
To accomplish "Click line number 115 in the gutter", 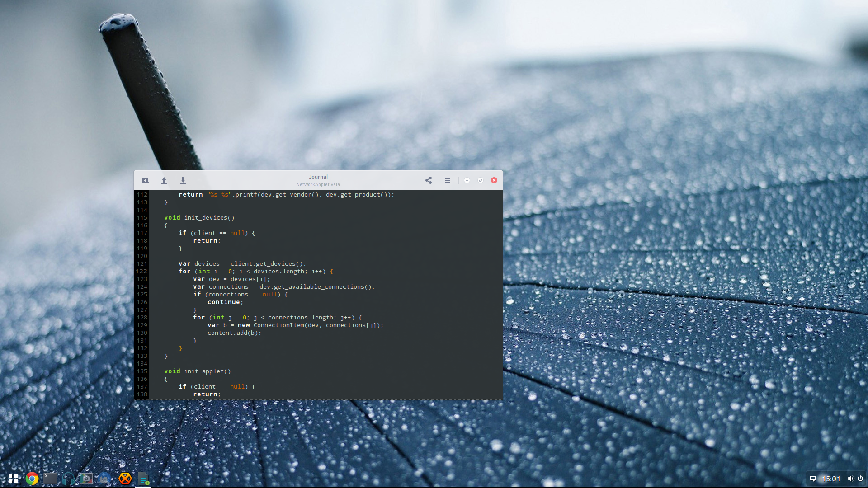I will click(x=142, y=218).
